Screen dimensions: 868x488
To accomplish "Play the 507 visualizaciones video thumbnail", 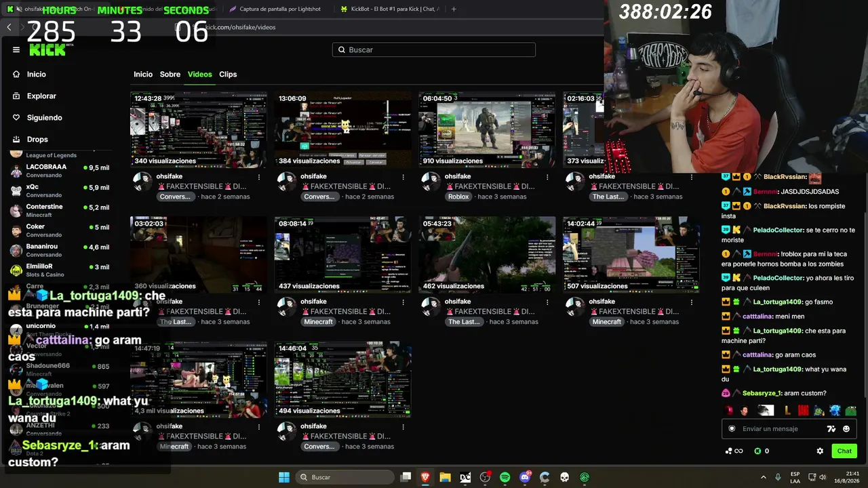I will (x=631, y=255).
